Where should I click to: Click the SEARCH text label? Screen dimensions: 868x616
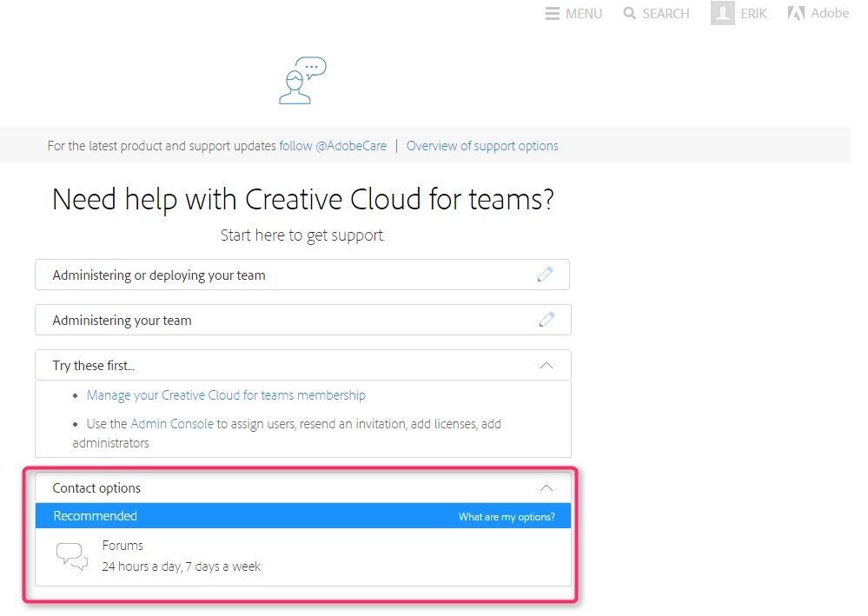point(666,14)
